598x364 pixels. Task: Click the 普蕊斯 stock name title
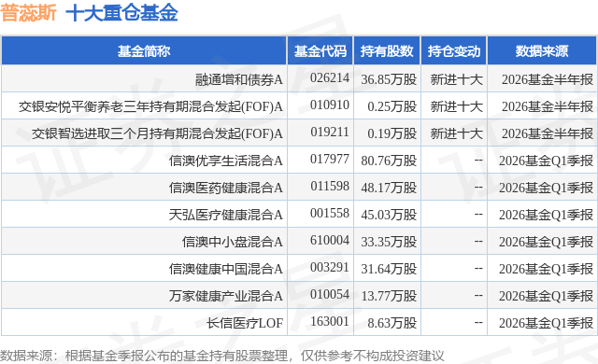point(28,13)
